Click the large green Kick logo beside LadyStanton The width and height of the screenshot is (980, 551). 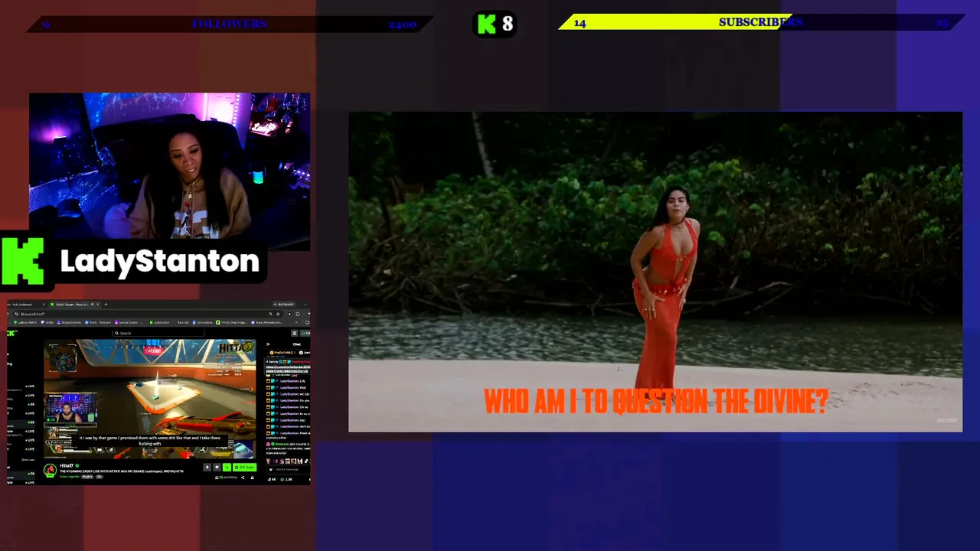(x=23, y=261)
